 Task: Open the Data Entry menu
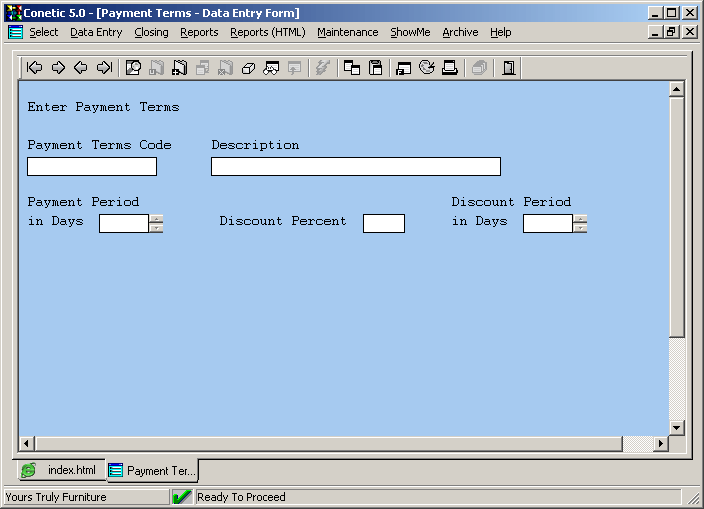(96, 32)
